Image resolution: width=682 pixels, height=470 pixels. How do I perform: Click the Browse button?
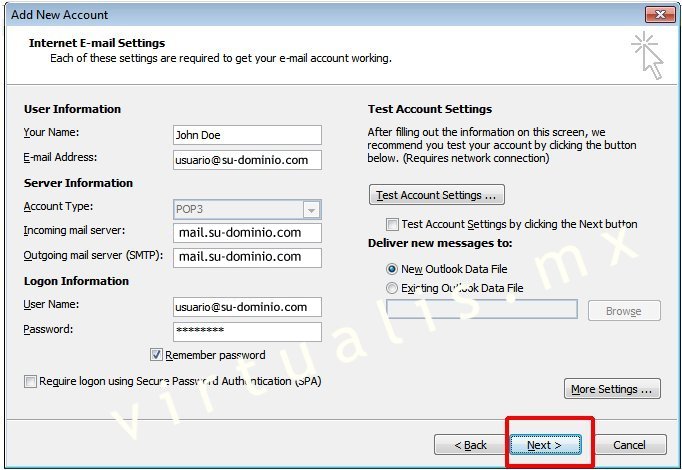624,311
